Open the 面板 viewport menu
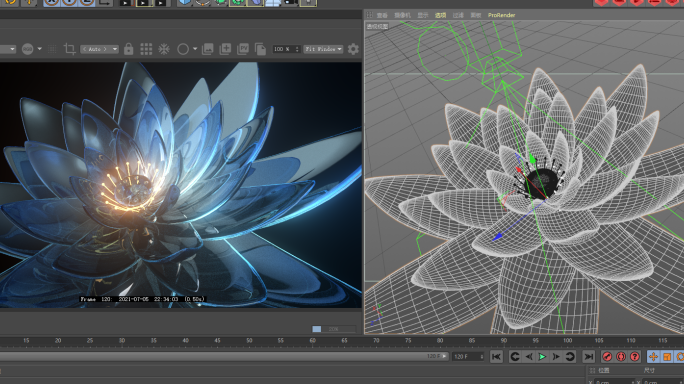Viewport: 684px width, 384px height. (x=475, y=15)
